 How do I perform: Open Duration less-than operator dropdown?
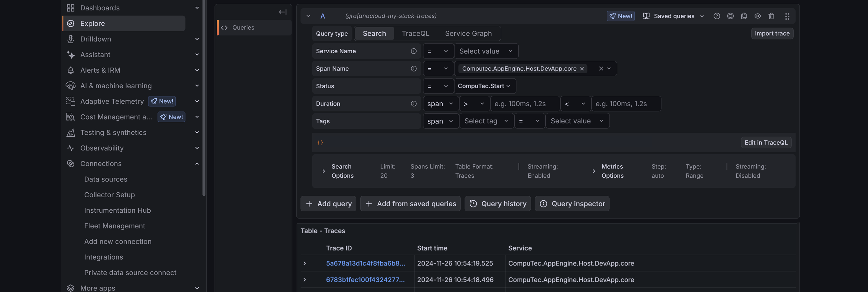tap(576, 104)
